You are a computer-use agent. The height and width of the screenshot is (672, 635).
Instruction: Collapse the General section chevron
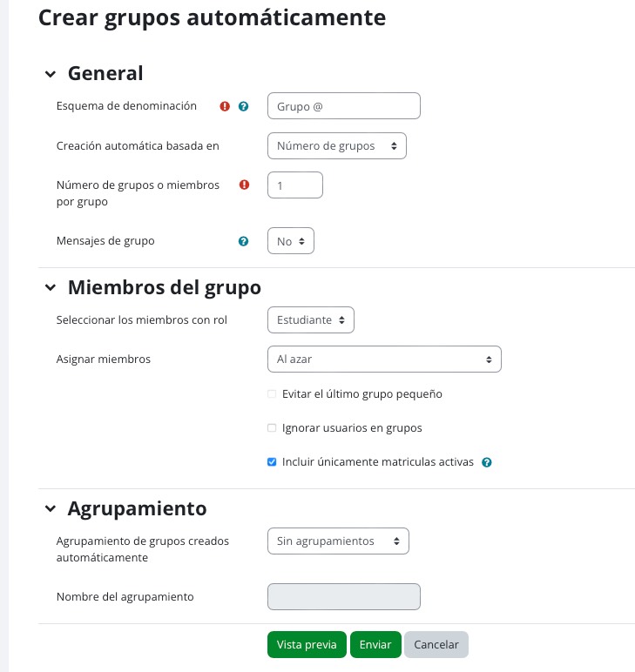[51, 74]
